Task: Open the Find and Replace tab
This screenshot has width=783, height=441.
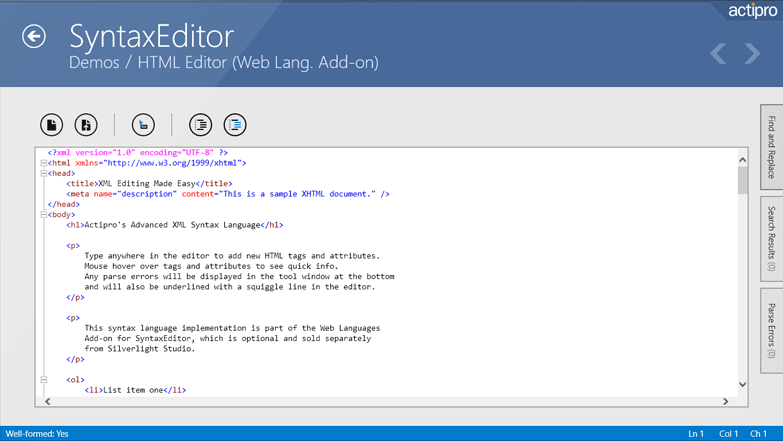Action: [x=772, y=147]
